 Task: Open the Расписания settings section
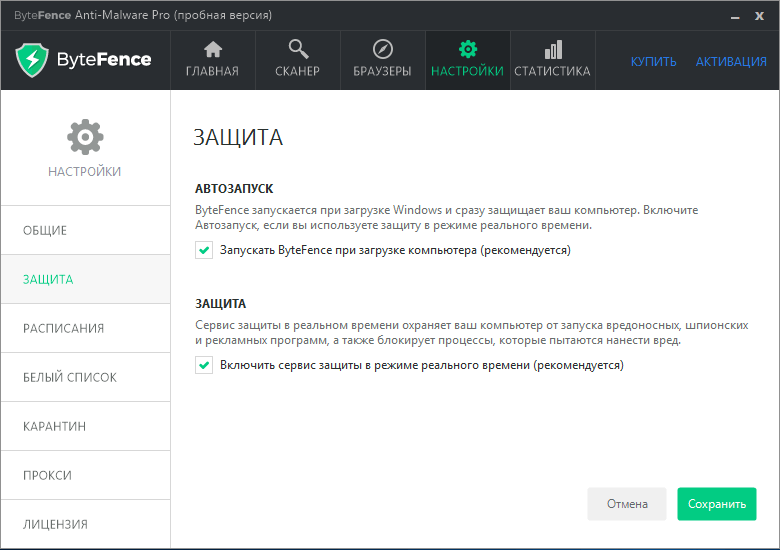pyautogui.click(x=86, y=328)
